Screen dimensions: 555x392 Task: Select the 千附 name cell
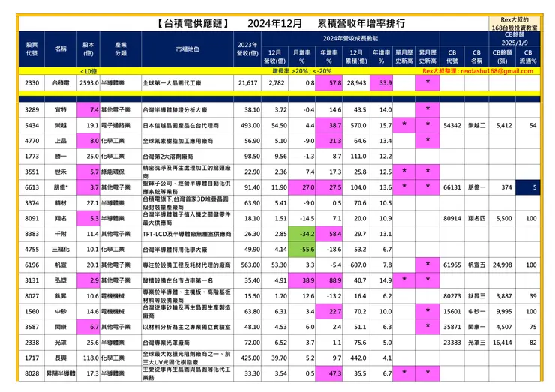(61, 234)
